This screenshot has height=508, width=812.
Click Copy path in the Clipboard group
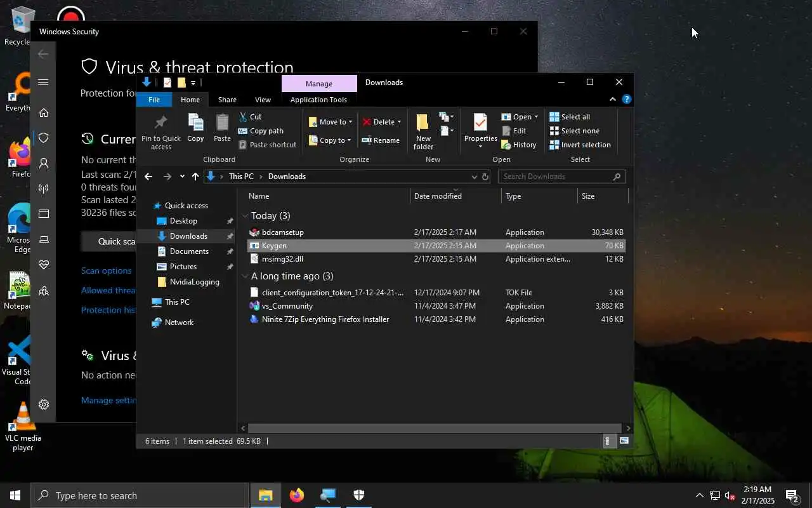point(261,131)
